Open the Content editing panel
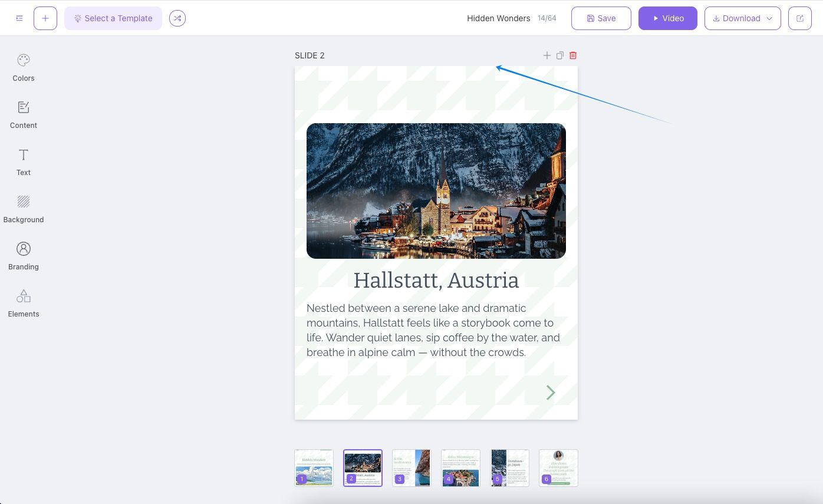This screenshot has width=823, height=504. [x=24, y=114]
